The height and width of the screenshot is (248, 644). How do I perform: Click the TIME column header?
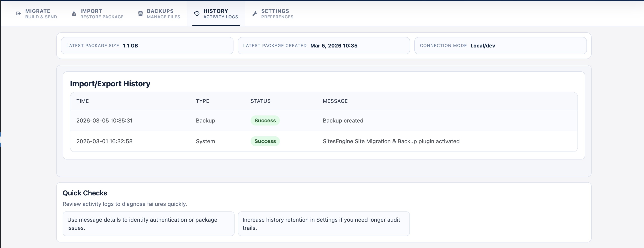(x=83, y=101)
